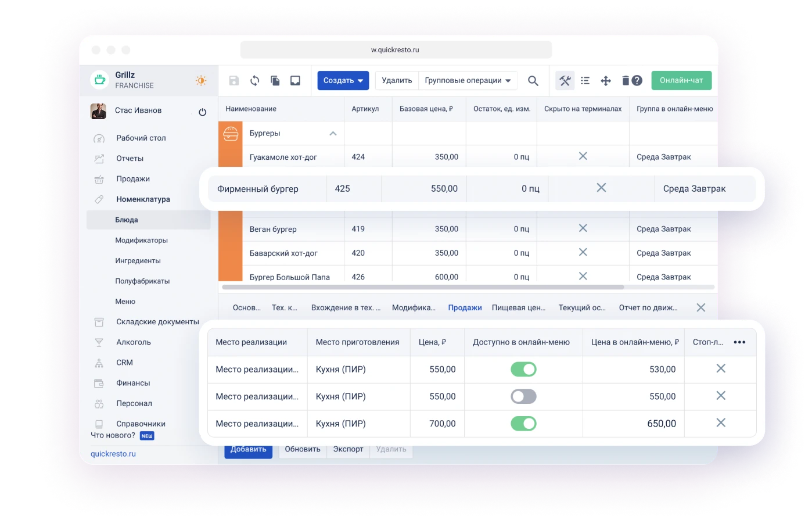Click the Grillz cup logo
The image size is (812, 523).
(100, 80)
